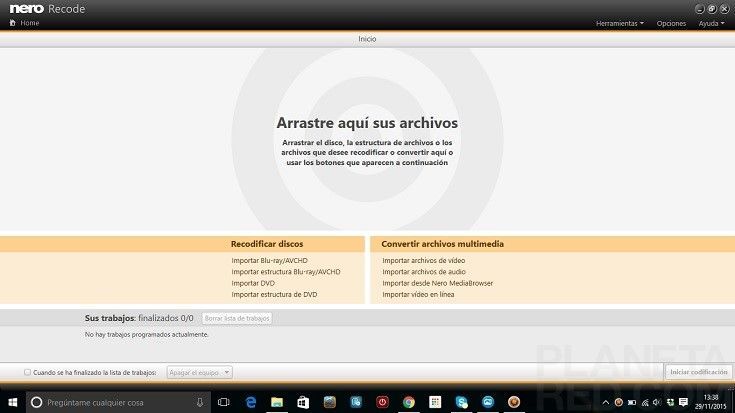The height and width of the screenshot is (413, 735).
Task: Expand the 'Apagar el equipo' dropdown
Action: tap(199, 372)
